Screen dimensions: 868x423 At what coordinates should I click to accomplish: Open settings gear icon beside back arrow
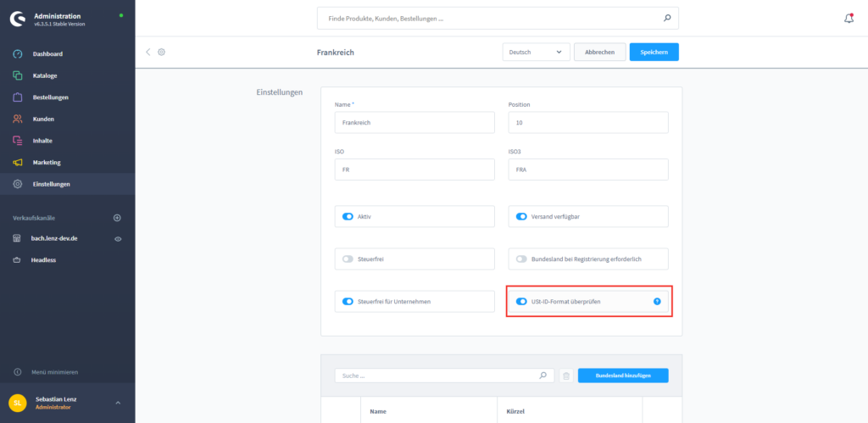(161, 52)
